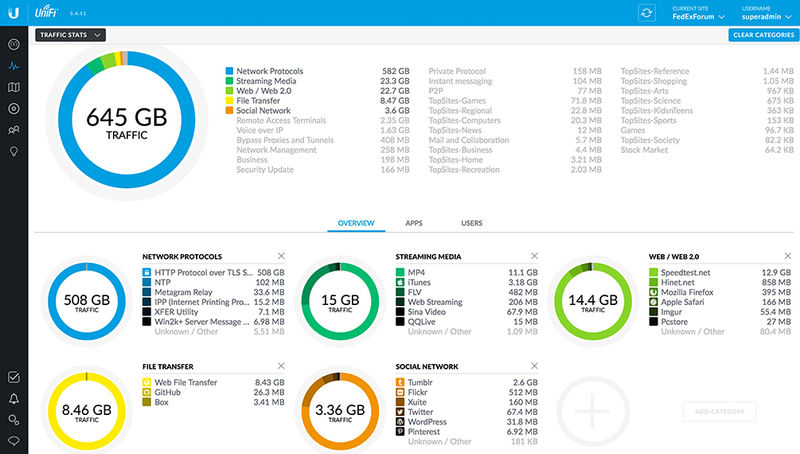Click the large plus add-category circle
800x454 pixels.
[x=592, y=411]
